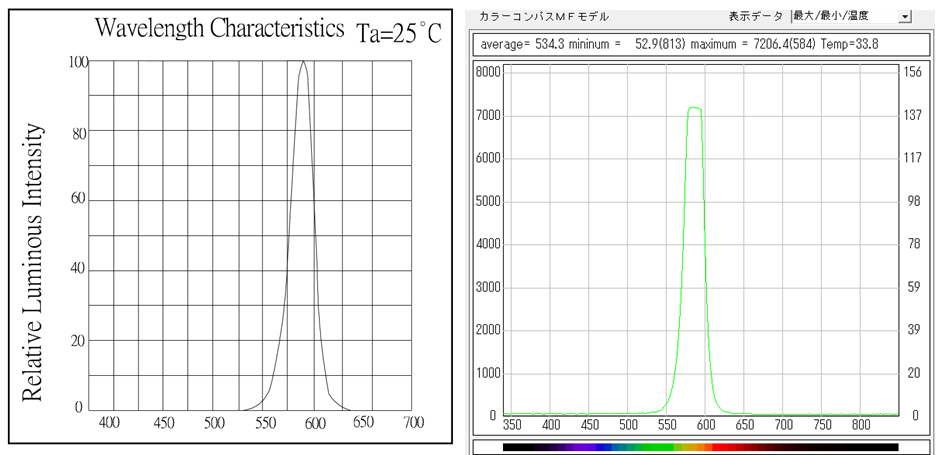Click the 100 intensity label on the datasheet chart
The image size is (940, 455).
pyautogui.click(x=78, y=62)
